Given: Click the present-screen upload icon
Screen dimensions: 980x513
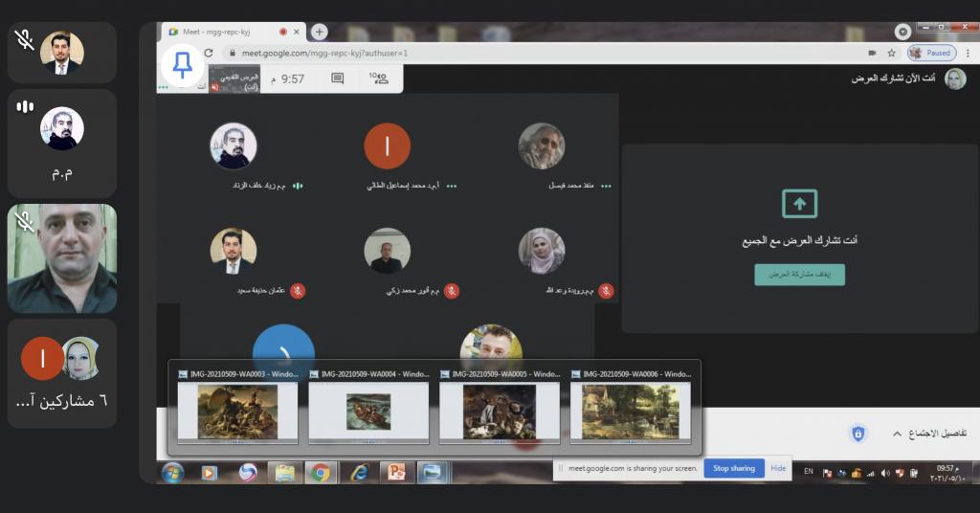Looking at the screenshot, I should point(799,203).
